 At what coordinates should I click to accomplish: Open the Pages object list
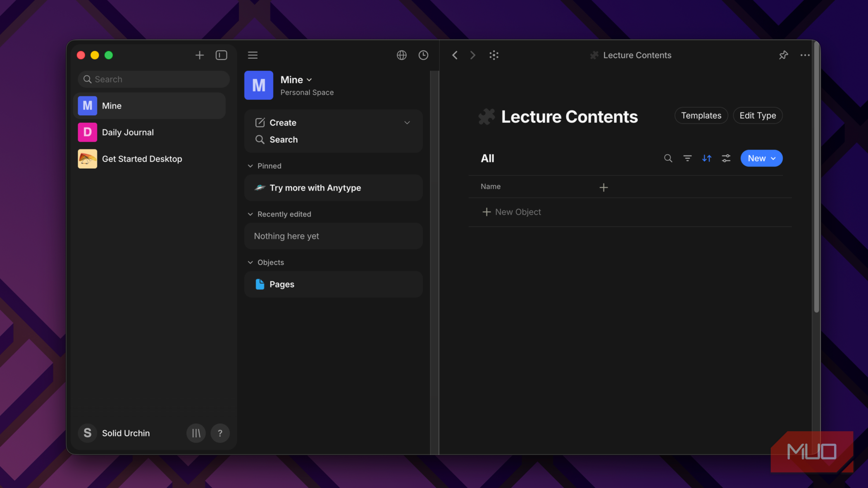pos(333,284)
